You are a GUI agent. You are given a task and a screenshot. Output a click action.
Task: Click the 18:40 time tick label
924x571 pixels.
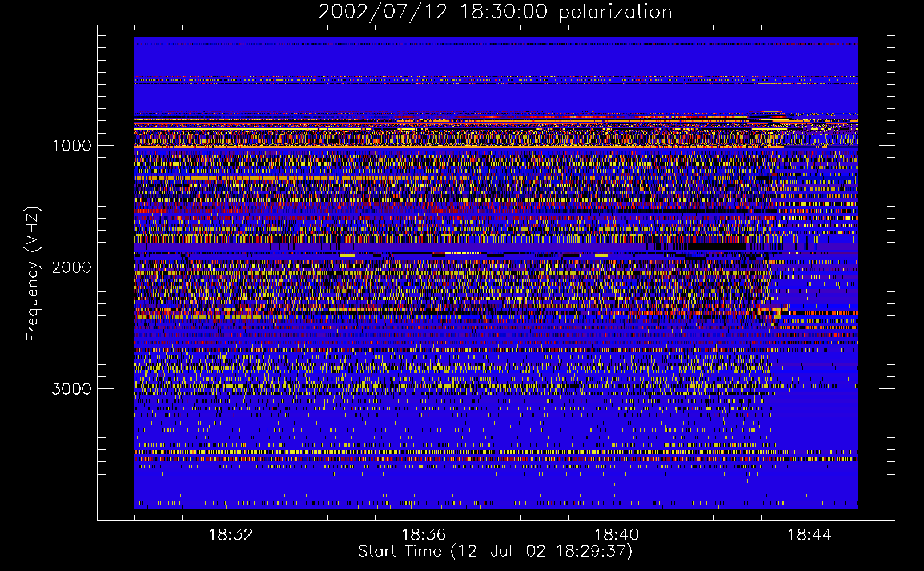617,535
